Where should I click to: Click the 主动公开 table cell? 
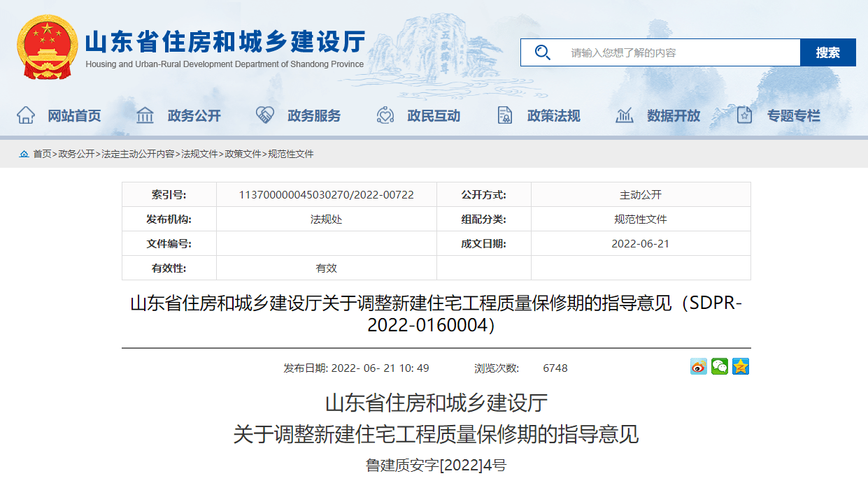tap(641, 195)
